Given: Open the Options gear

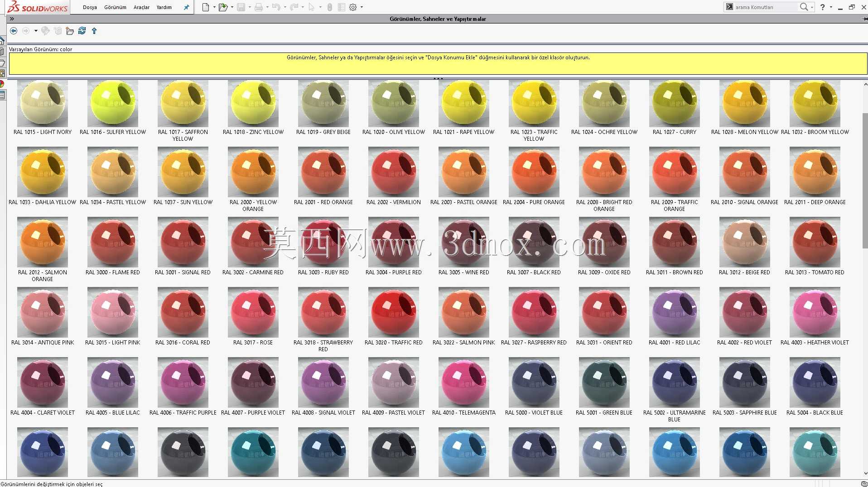Looking at the screenshot, I should coord(353,7).
